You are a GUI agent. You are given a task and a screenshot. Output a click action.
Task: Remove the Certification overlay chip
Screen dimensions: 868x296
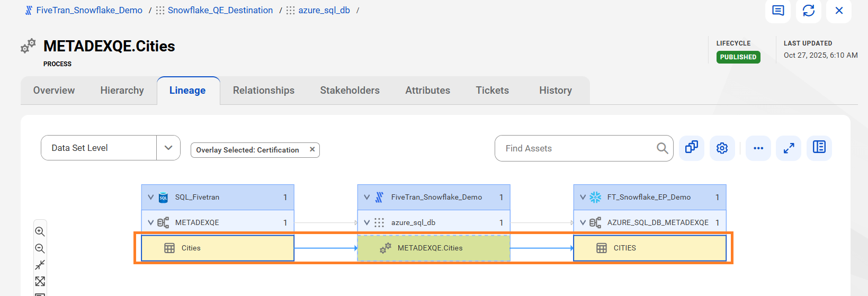pos(312,150)
